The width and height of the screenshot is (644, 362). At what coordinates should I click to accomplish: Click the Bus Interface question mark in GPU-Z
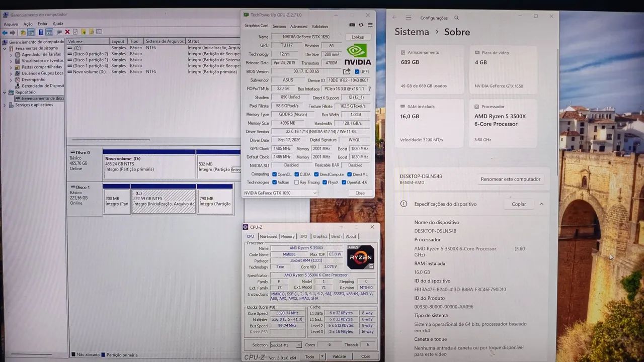pos(370,89)
